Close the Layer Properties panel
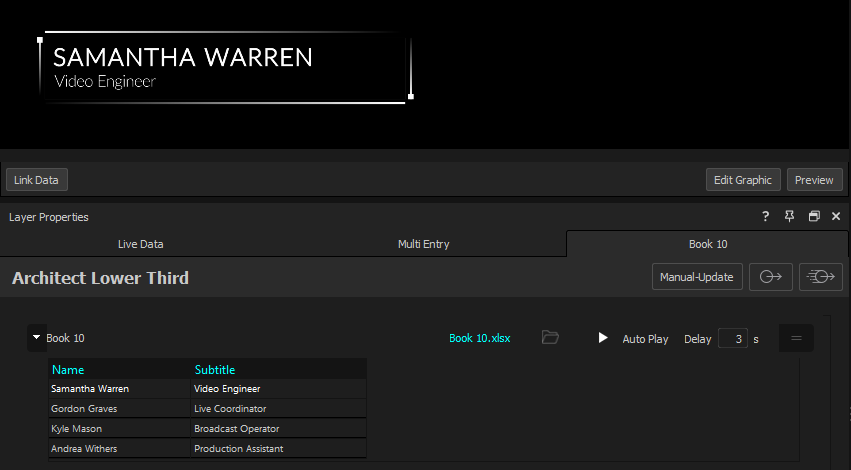Viewport: 851px width, 470px height. pyautogui.click(x=836, y=216)
